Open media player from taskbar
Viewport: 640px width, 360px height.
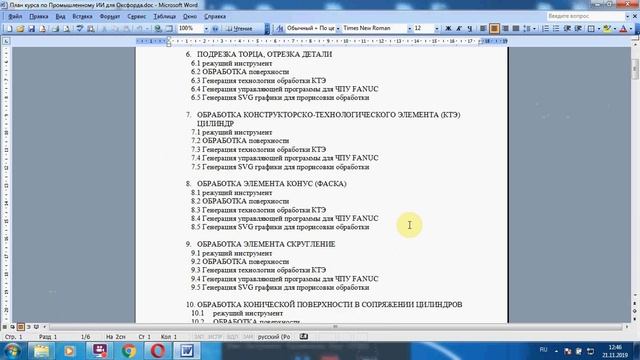click(69, 351)
